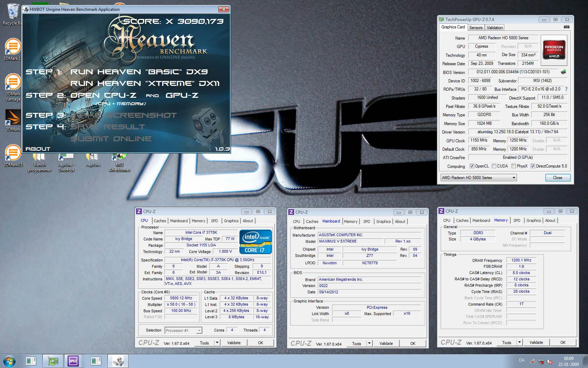The image size is (588, 368).
Task: Click the BIOS date 09/14/2012 field
Action: 369,292
